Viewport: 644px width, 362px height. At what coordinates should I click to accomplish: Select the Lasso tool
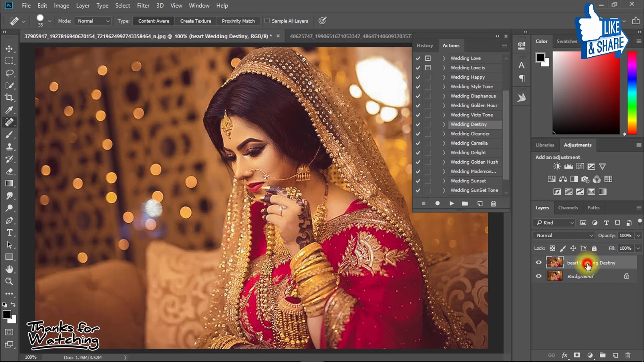coord(9,73)
